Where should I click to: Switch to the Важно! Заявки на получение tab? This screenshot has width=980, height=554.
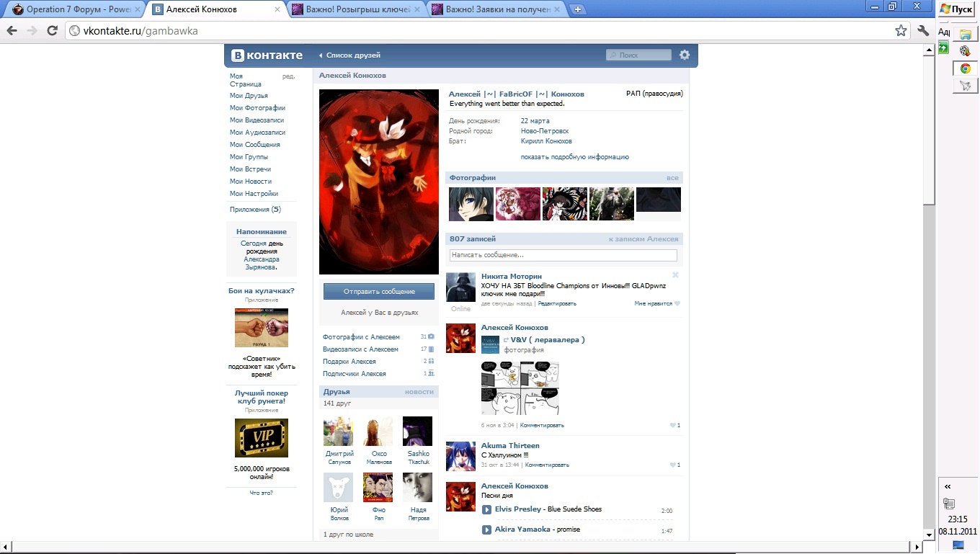[x=497, y=9]
